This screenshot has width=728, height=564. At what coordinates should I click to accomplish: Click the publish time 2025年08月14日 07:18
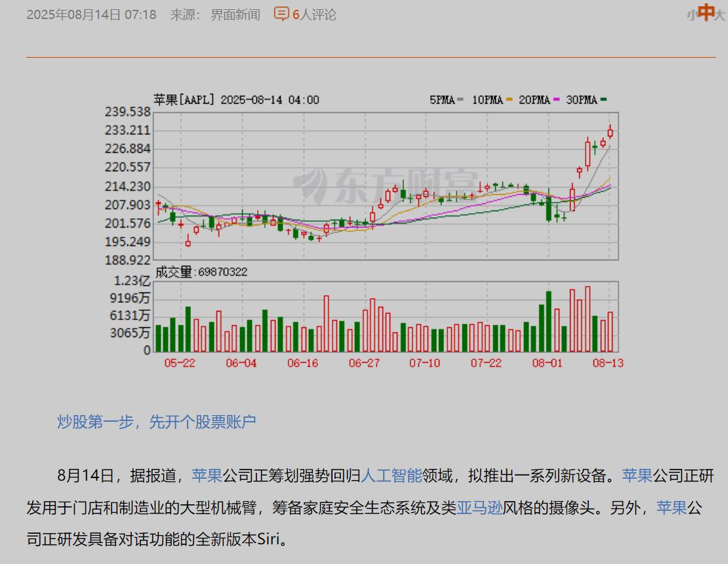pyautogui.click(x=91, y=15)
